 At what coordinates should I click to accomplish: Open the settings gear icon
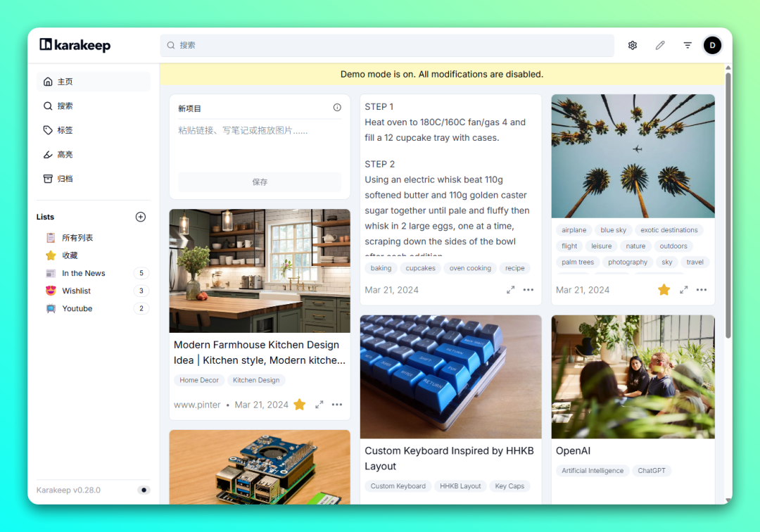[633, 45]
